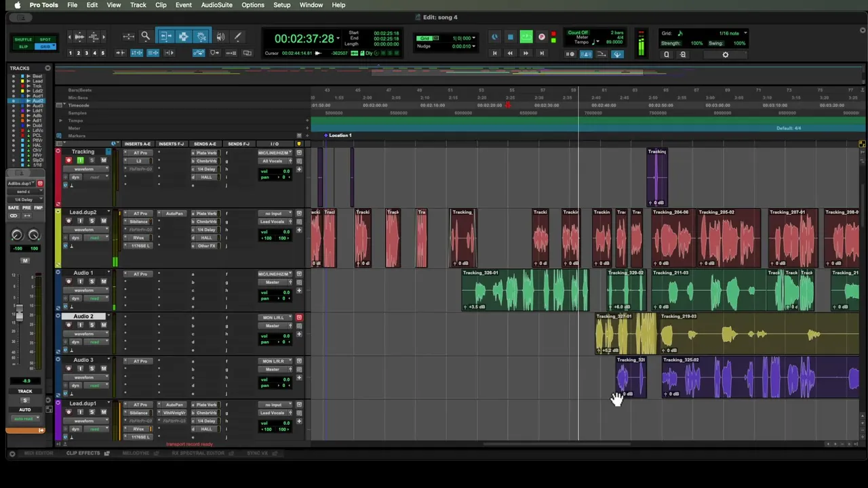Click the Fast Forward transport button

tap(526, 53)
